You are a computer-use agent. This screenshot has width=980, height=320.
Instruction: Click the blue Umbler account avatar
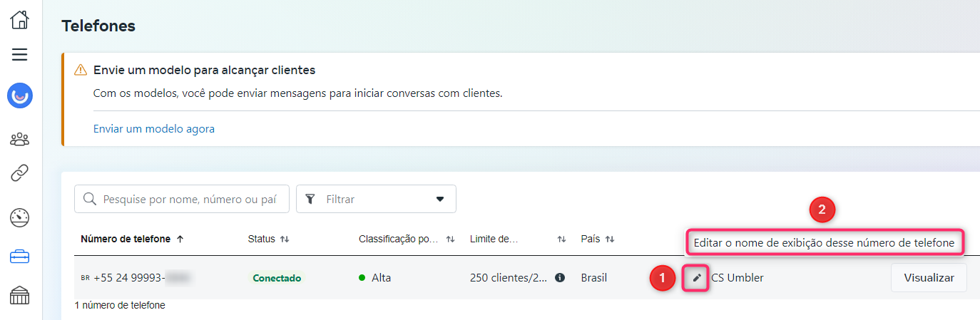[20, 96]
